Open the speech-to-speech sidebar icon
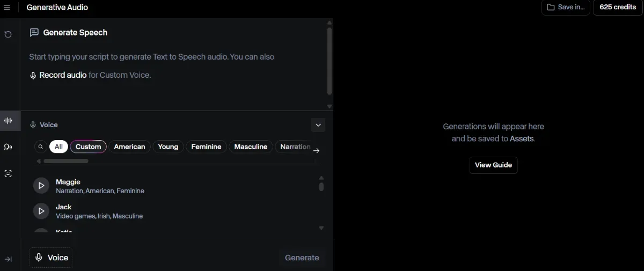This screenshot has width=644, height=271. point(8,147)
